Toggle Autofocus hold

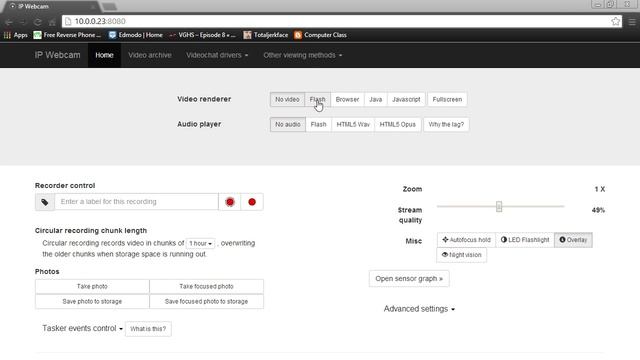tap(466, 240)
